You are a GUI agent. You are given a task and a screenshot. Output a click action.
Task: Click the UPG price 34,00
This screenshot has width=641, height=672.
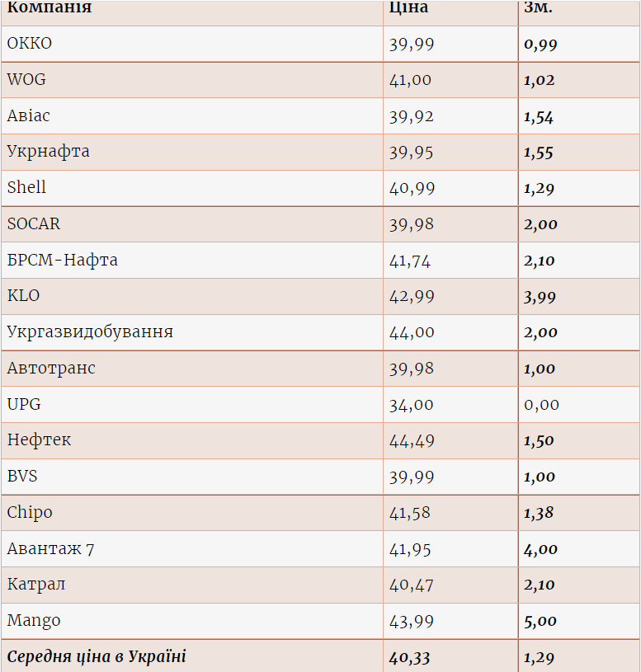click(412, 405)
